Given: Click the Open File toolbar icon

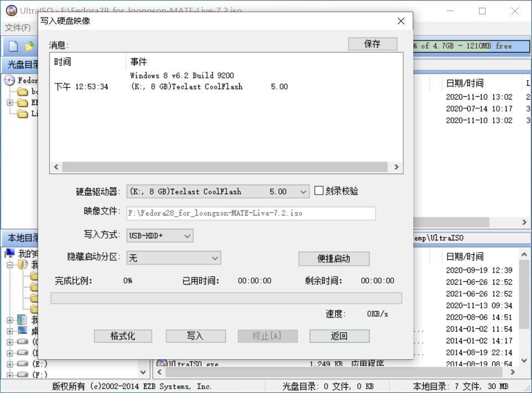Looking at the screenshot, I should [29, 46].
